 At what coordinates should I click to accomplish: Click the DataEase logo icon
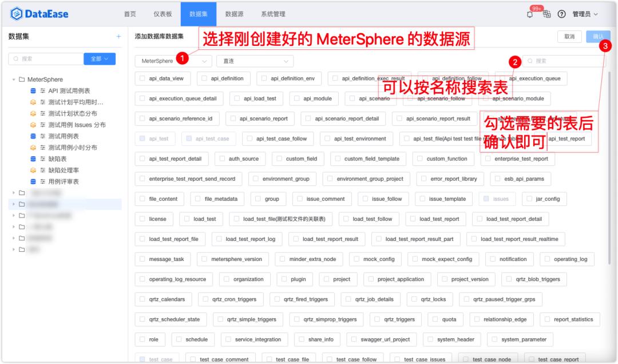coord(17,13)
